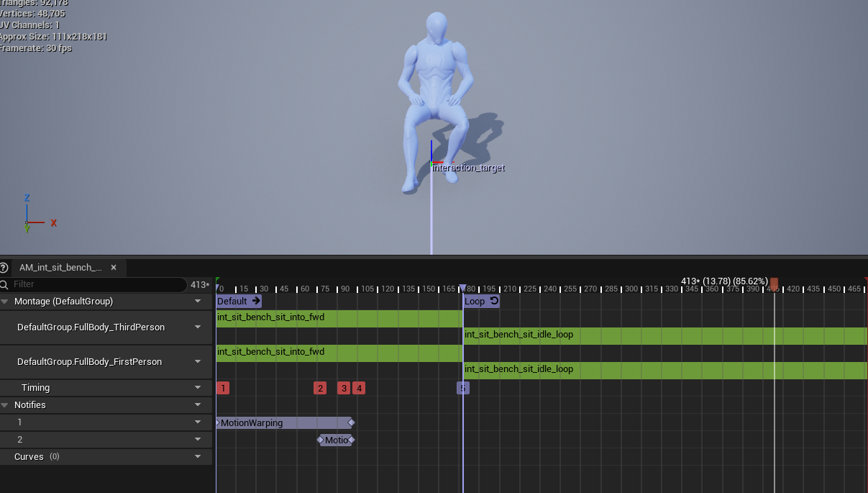Open dropdown for DefaultGroup.FullBody_FirstPerson slot

(198, 362)
